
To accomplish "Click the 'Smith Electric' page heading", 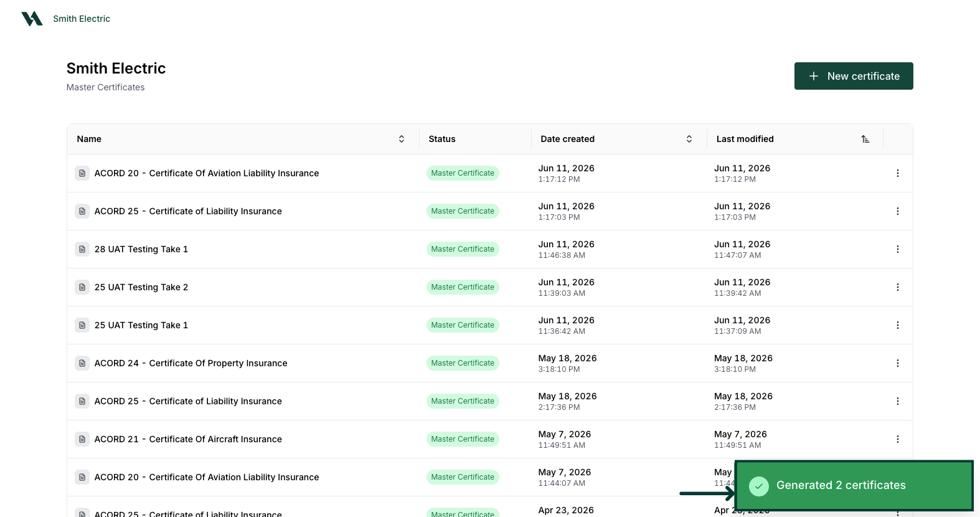I will coord(116,69).
